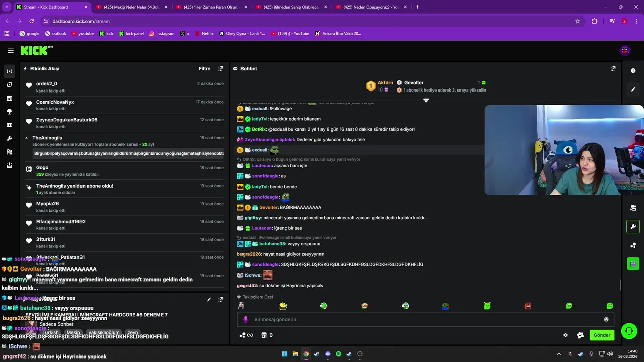
Task: Open chat settings gear icon
Action: point(566,335)
